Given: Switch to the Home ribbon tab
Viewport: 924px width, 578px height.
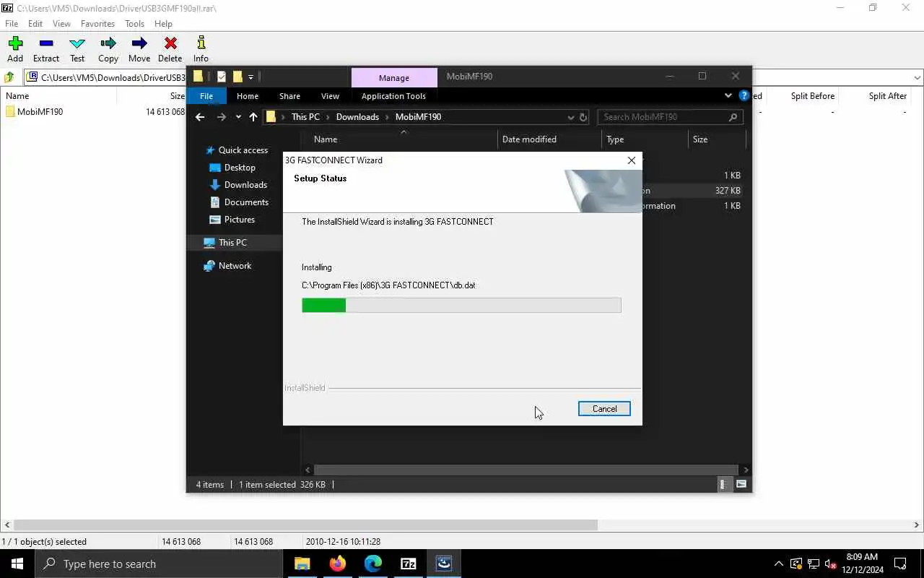Looking at the screenshot, I should coord(248,96).
